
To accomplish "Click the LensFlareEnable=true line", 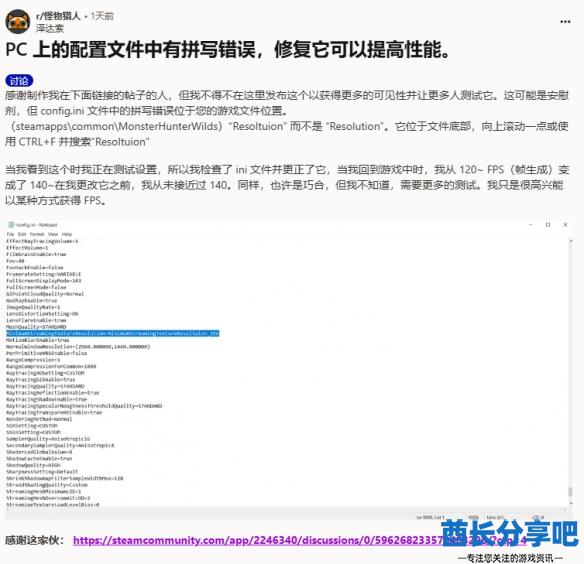I will (36, 320).
